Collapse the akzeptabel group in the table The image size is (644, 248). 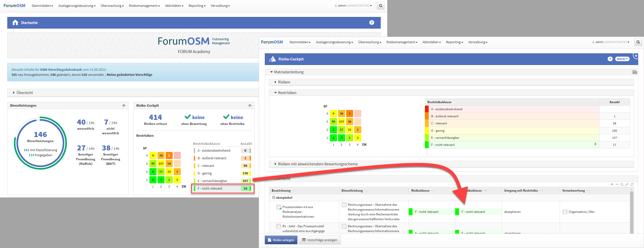coord(274,197)
